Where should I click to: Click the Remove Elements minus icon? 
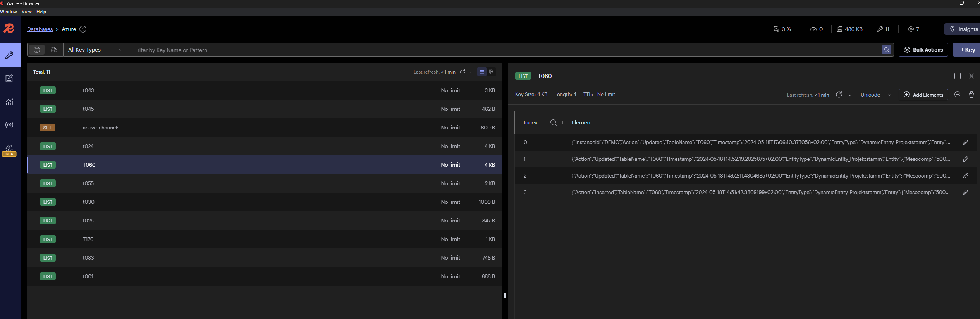point(957,95)
